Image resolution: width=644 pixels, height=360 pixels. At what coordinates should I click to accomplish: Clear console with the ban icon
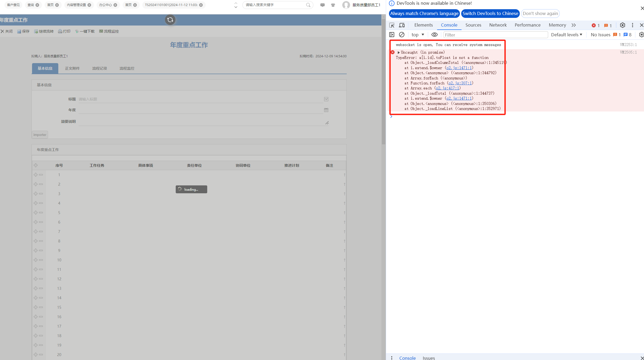(402, 35)
